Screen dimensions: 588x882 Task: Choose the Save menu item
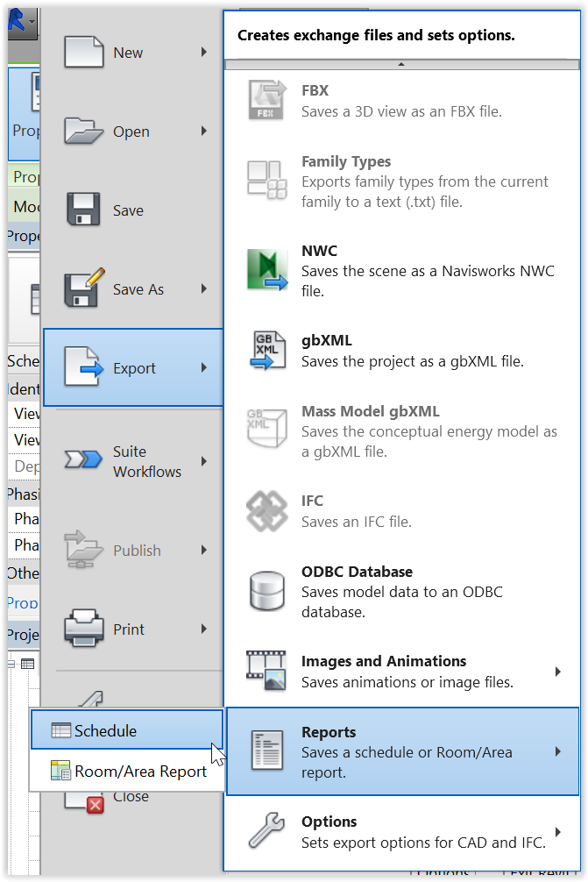(x=134, y=210)
